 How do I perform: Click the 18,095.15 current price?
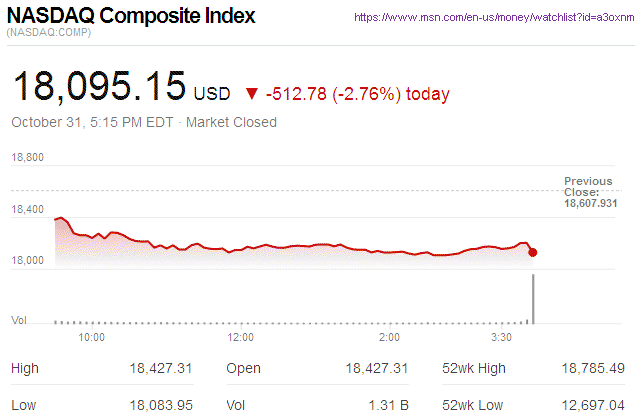(98, 88)
